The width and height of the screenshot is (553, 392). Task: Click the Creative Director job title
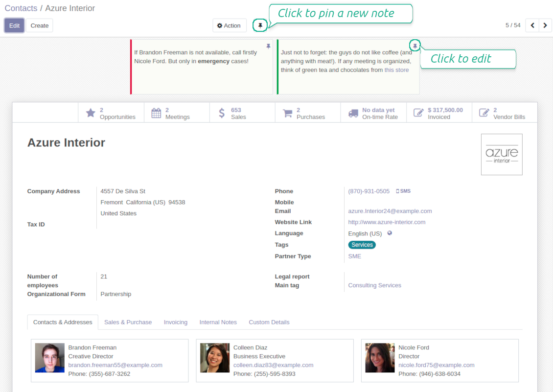(91, 356)
